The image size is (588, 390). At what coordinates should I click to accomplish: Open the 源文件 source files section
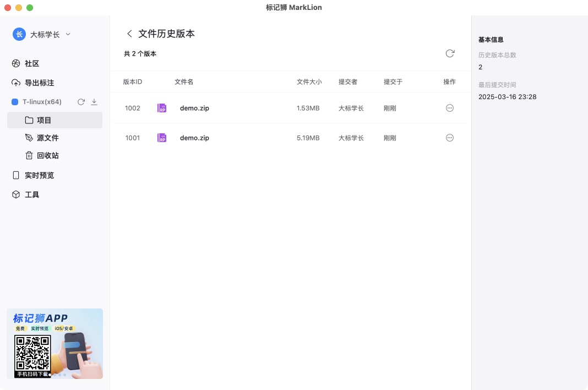[x=48, y=137]
